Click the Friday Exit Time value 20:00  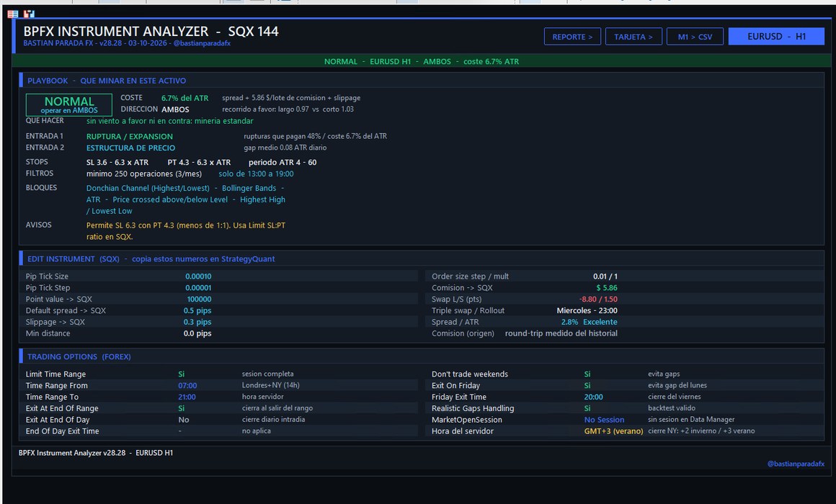coord(594,397)
